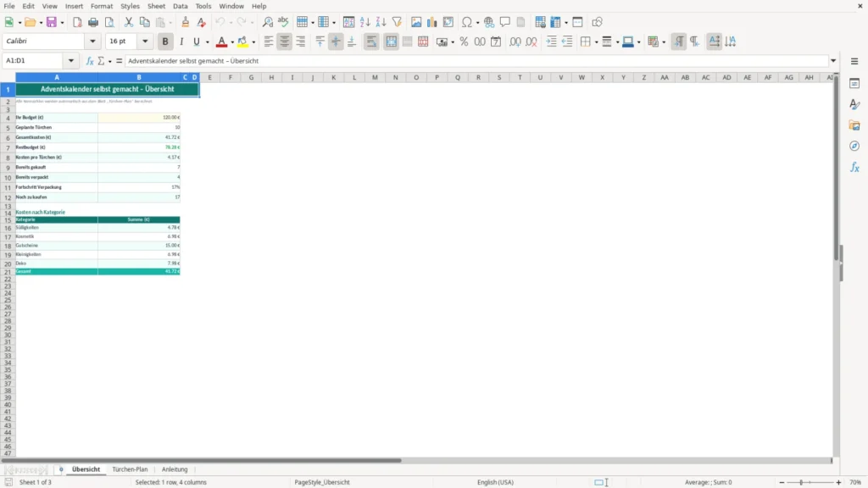Open Find and Replace magnifier icon
This screenshot has height=488, width=868.
click(x=267, y=22)
